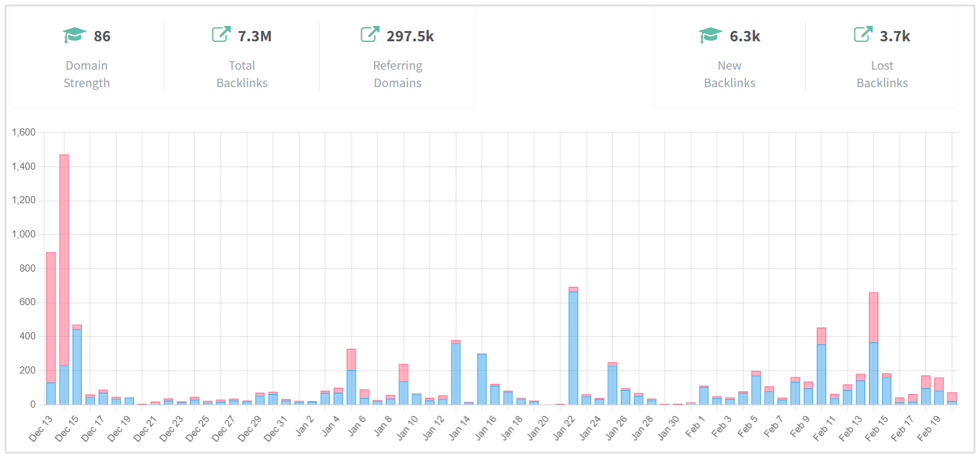Select the Referring Domains label
Viewport: 980px width, 458px height.
[x=397, y=74]
